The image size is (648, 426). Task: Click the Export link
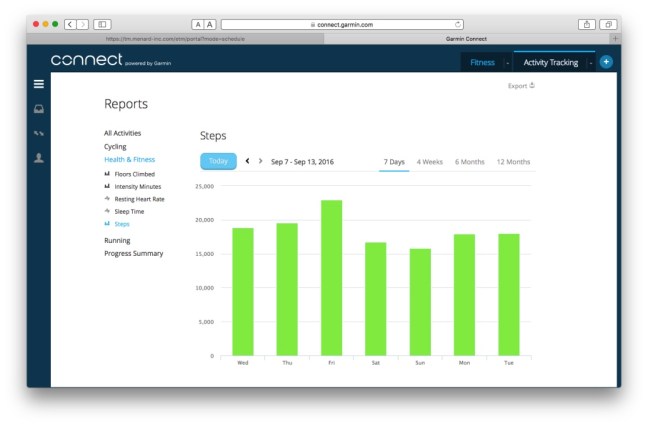[521, 86]
